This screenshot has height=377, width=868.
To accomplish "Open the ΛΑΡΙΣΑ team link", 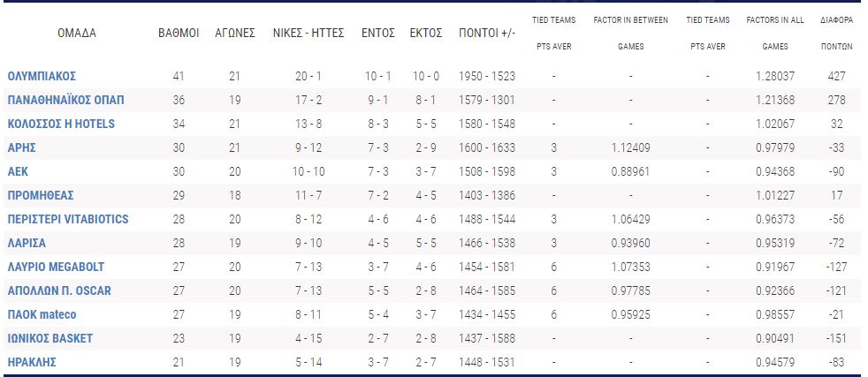I will point(27,243).
